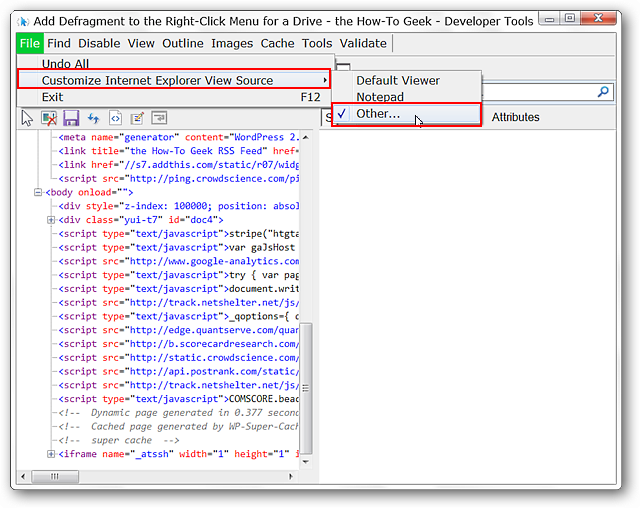Select script src ping.crowdscience.com line
The image size is (640, 508).
point(178,179)
